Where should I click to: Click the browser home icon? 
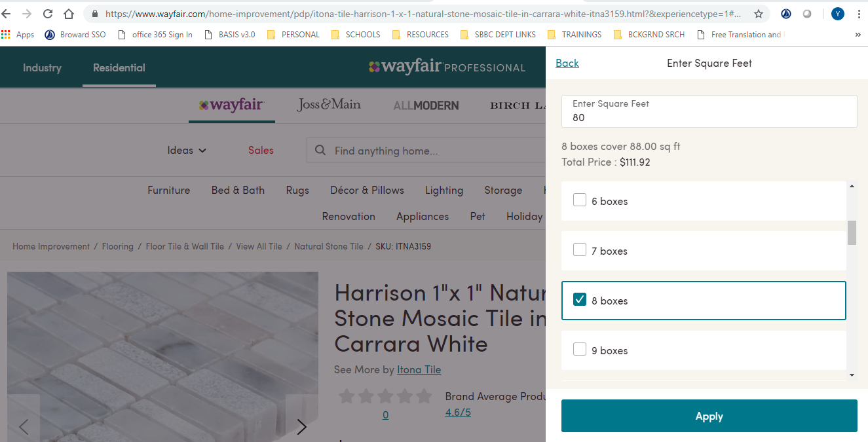(69, 14)
